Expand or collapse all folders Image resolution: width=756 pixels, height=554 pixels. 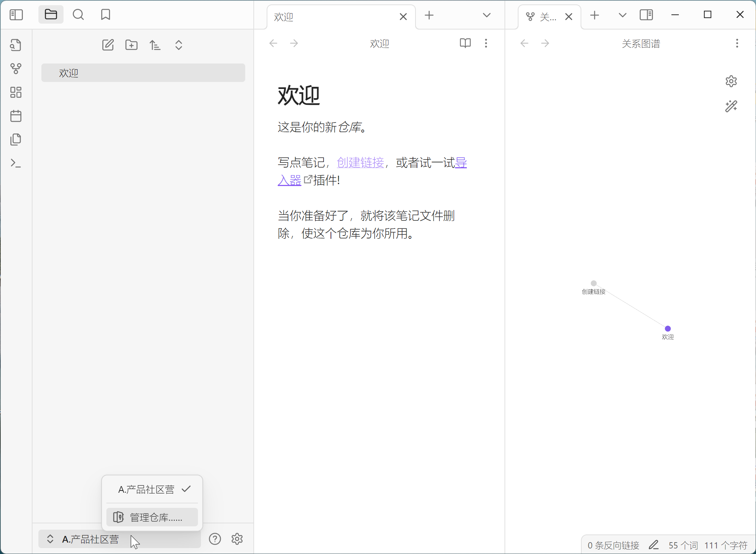(x=179, y=45)
